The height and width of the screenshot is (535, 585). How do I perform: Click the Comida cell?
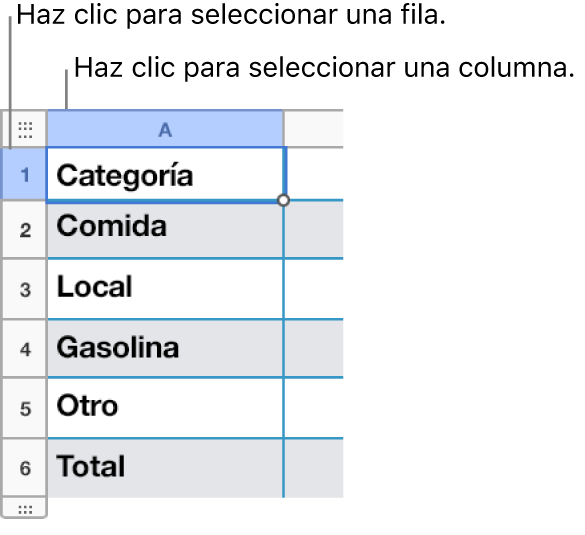point(165,230)
